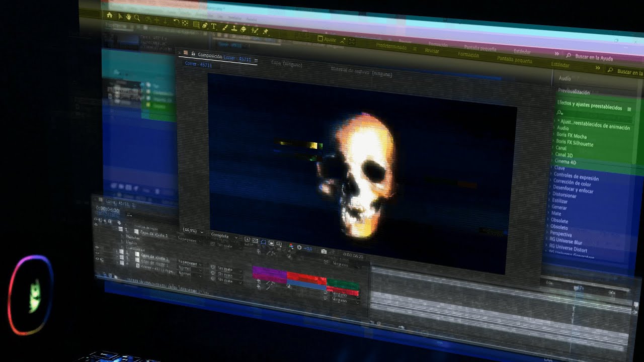Select the Puppet Pin tool
Image resolution: width=644 pixels, height=362 pixels.
pos(265,31)
